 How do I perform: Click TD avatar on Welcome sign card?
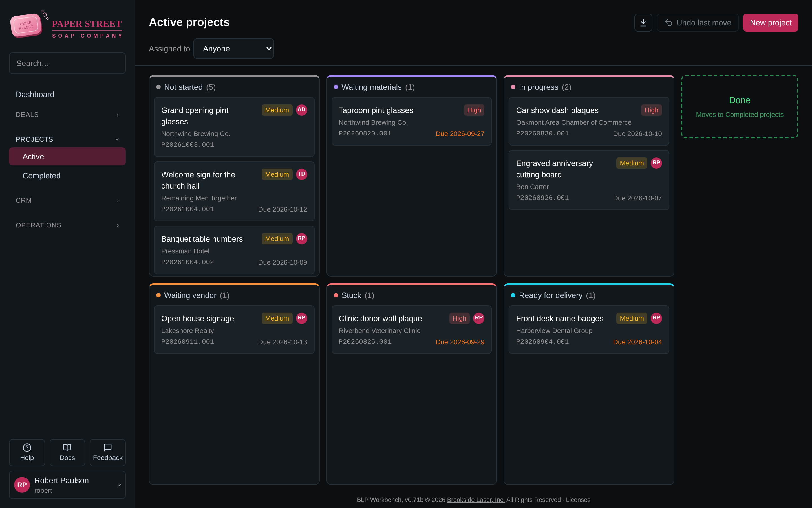[301, 174]
